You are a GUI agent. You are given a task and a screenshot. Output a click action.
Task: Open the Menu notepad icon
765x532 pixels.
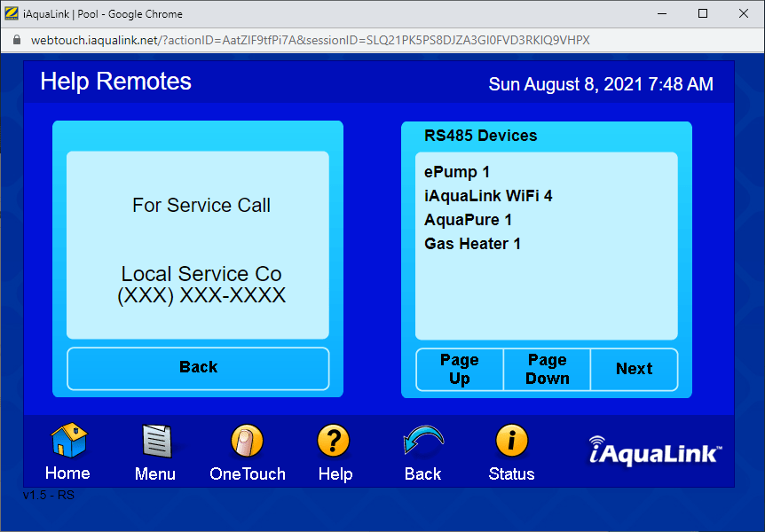click(156, 441)
